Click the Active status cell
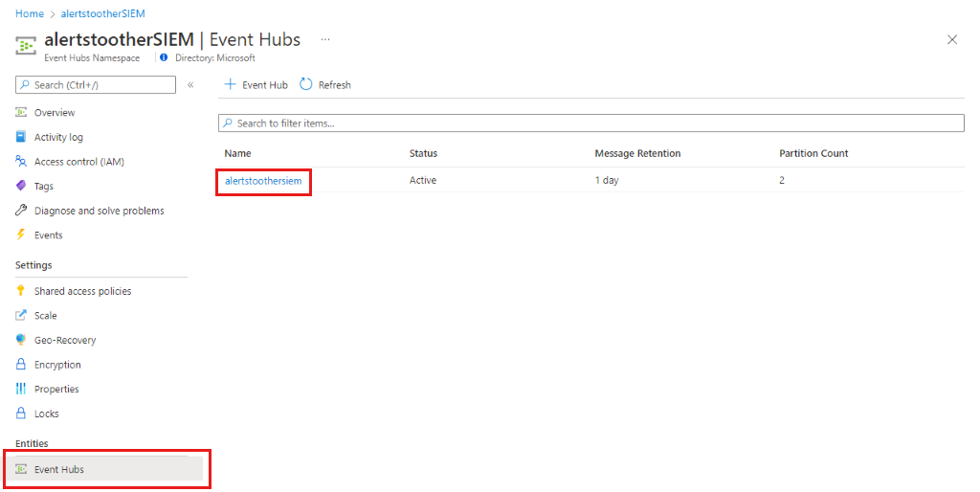Viewport: 980px width, 492px height. pos(422,180)
